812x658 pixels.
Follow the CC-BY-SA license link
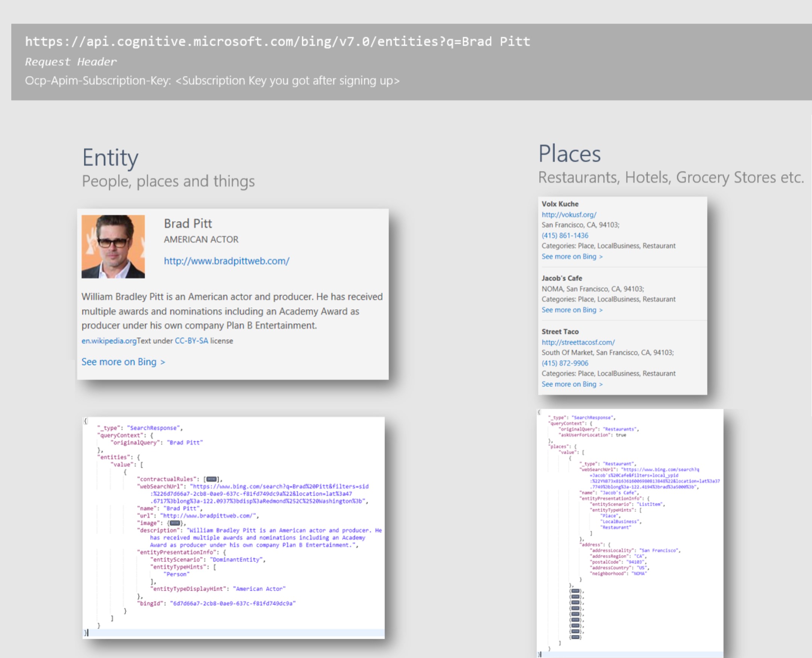(192, 341)
